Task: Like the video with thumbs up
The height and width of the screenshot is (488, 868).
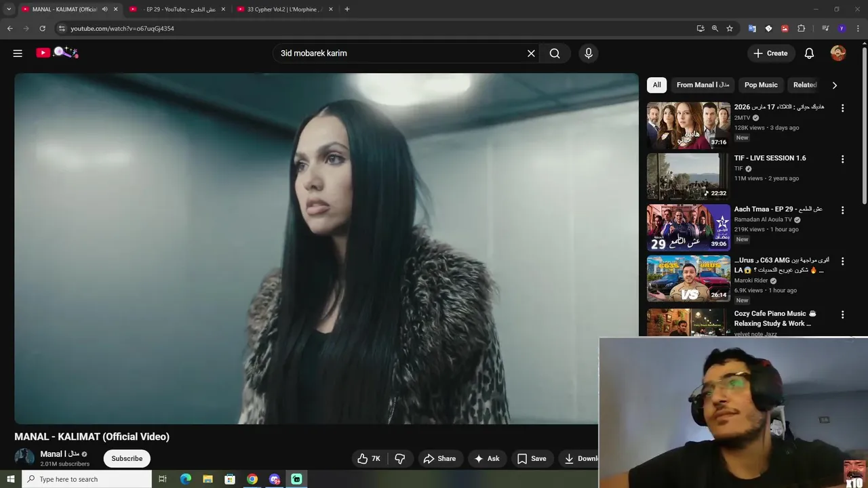Action: tap(370, 459)
